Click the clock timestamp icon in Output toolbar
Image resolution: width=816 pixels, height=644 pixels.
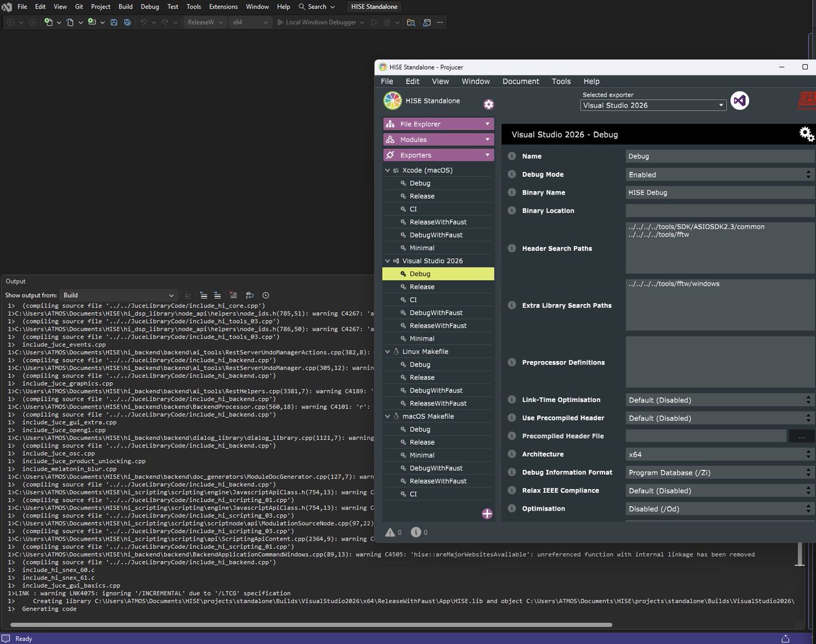coord(266,295)
